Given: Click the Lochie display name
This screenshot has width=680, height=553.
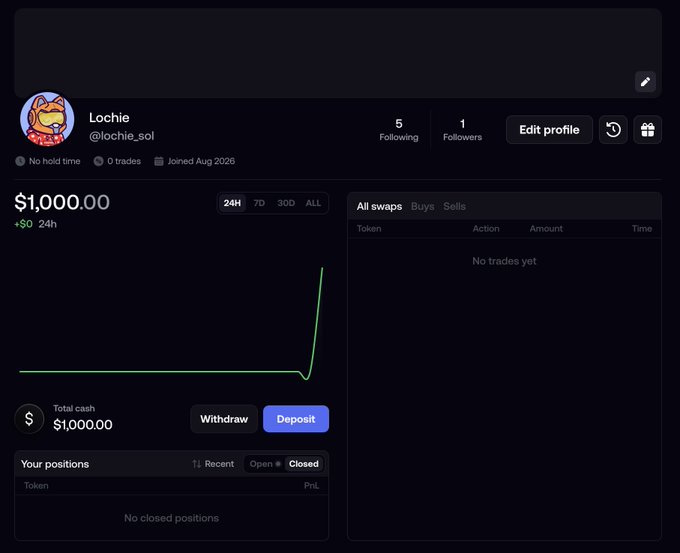Looking at the screenshot, I should (109, 118).
